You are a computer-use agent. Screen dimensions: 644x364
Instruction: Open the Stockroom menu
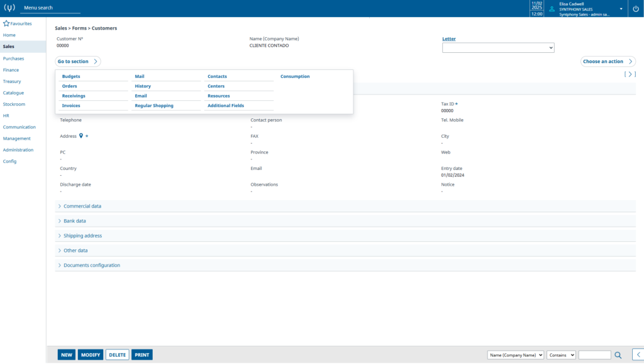(14, 104)
